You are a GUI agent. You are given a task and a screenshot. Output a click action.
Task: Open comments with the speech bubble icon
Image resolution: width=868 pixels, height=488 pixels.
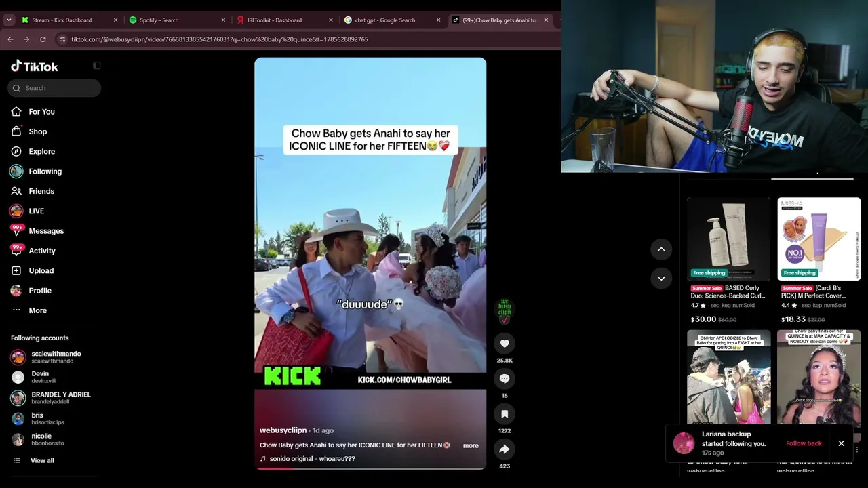pos(505,379)
